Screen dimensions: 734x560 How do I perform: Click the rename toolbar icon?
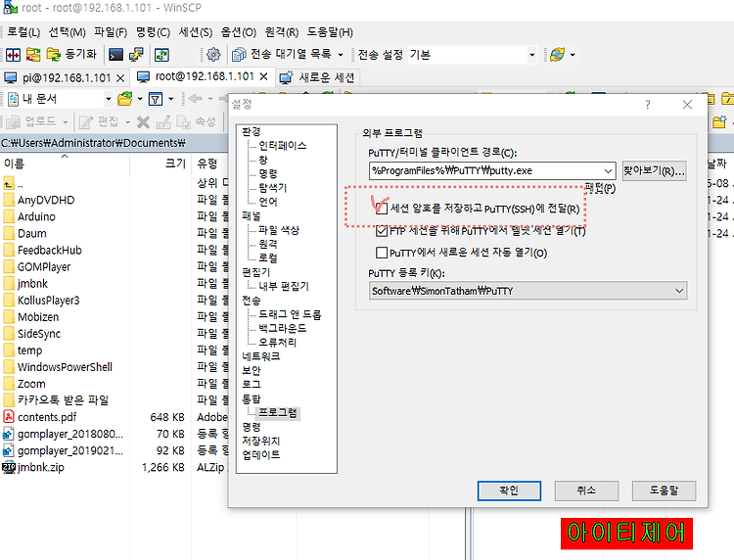pyautogui.click(x=163, y=122)
